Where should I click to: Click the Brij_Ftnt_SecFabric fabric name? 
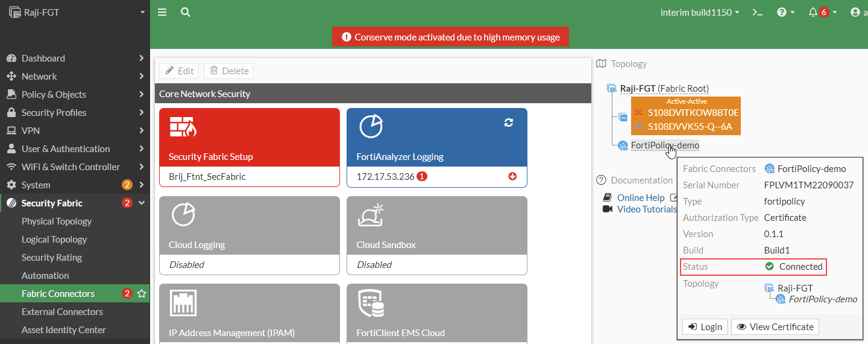click(x=207, y=176)
